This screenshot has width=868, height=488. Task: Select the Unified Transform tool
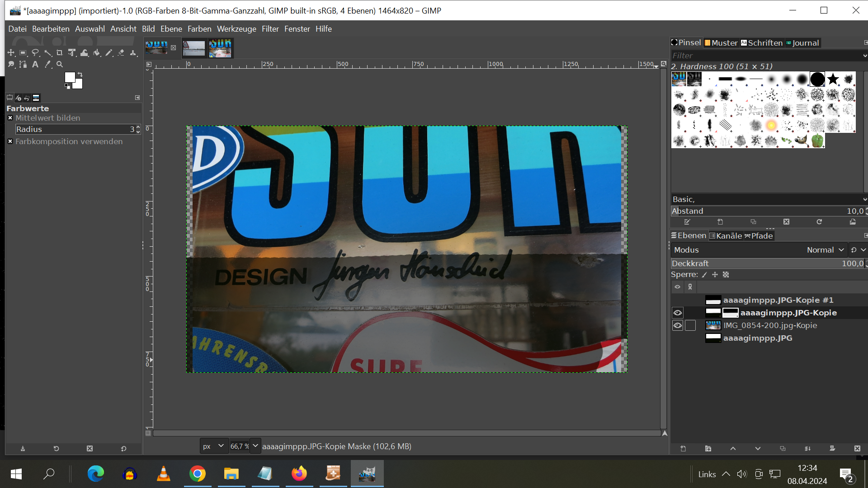click(72, 53)
